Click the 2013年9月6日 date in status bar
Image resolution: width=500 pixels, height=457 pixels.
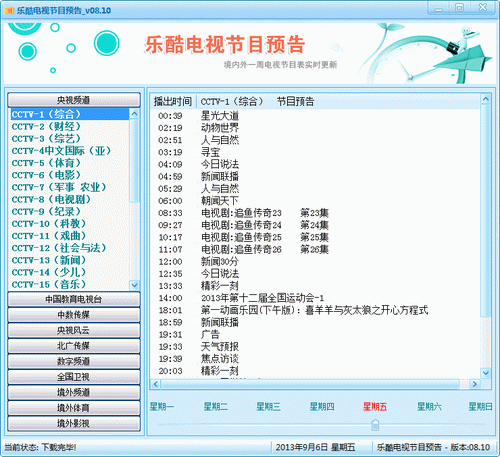pos(315,447)
